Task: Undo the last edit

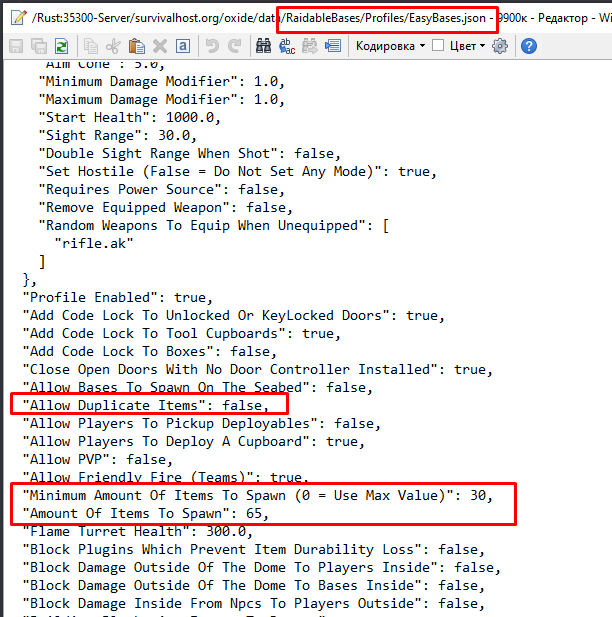Action: coord(211,46)
